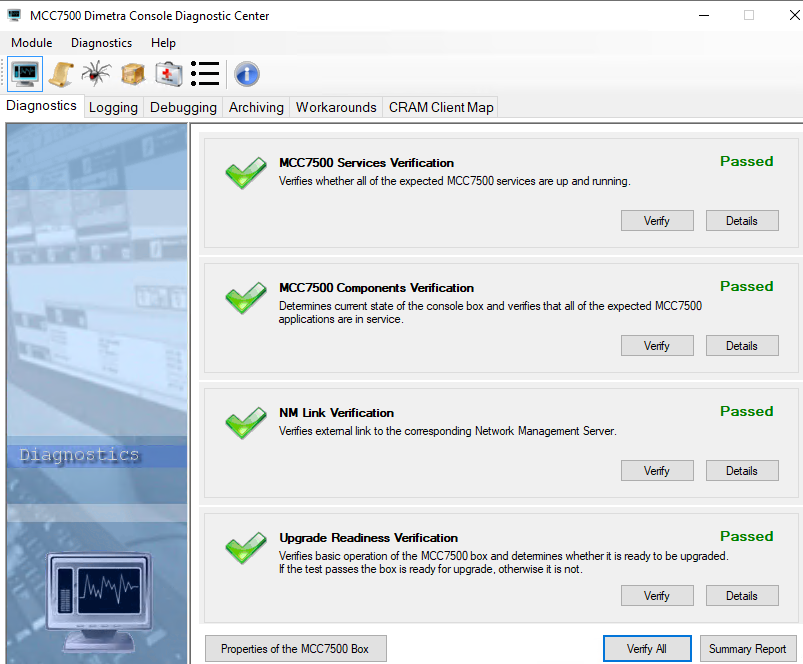Viewport: 803px width, 664px height.
Task: Close the Diagnostic Center window
Action: point(794,15)
